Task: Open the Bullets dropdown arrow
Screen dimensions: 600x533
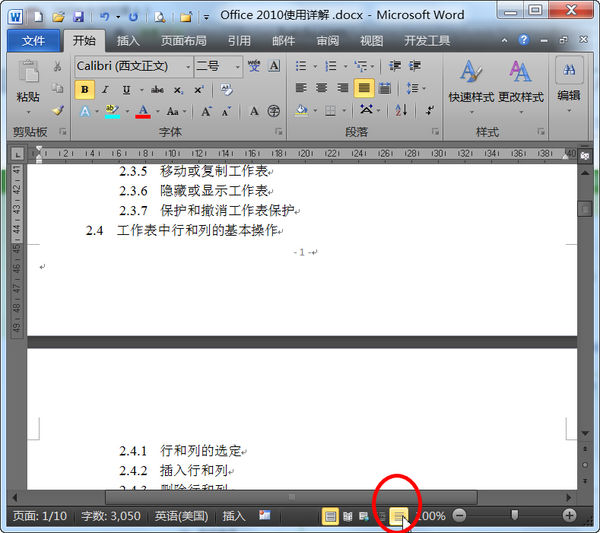Action: pyautogui.click(x=315, y=66)
